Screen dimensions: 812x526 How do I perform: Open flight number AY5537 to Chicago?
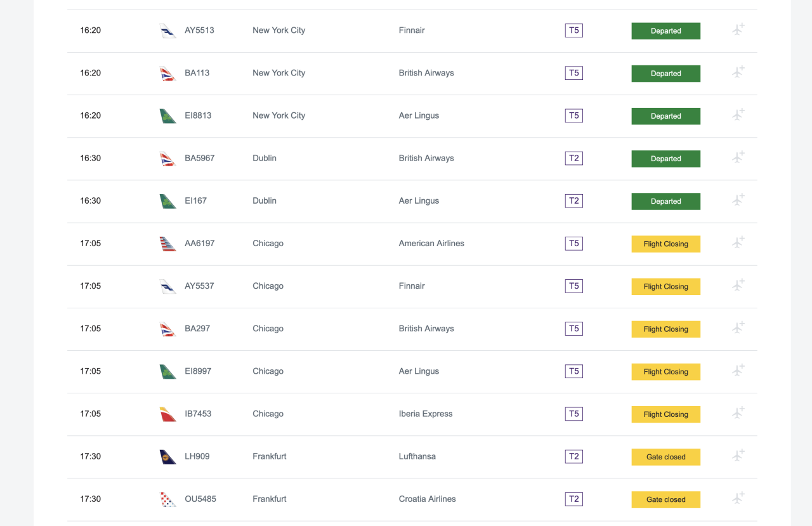pyautogui.click(x=199, y=286)
